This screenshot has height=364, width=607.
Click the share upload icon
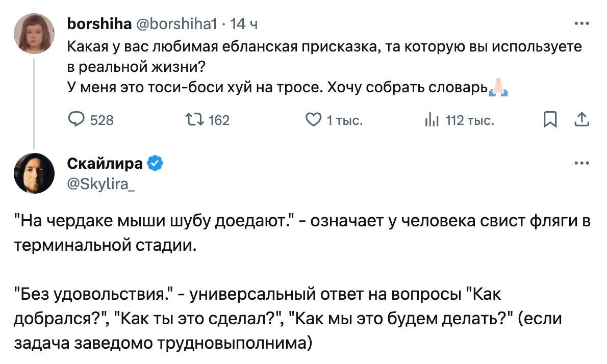[x=581, y=120]
